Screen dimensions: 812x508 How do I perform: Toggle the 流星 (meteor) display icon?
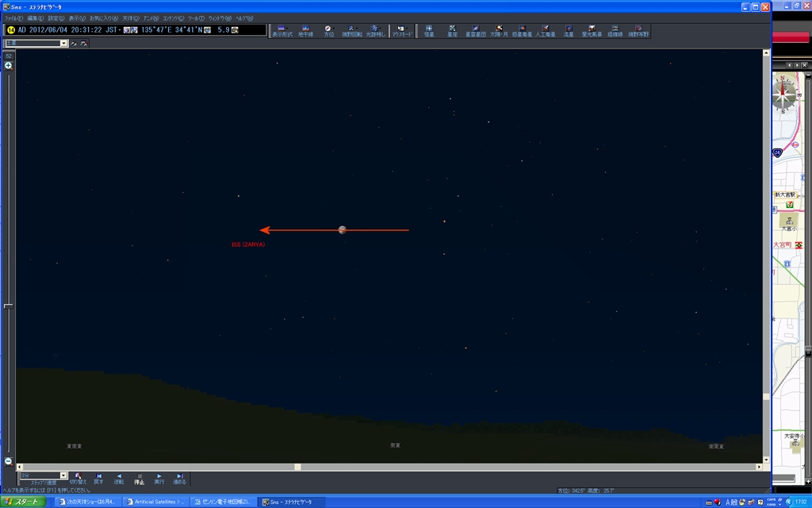coord(569,30)
